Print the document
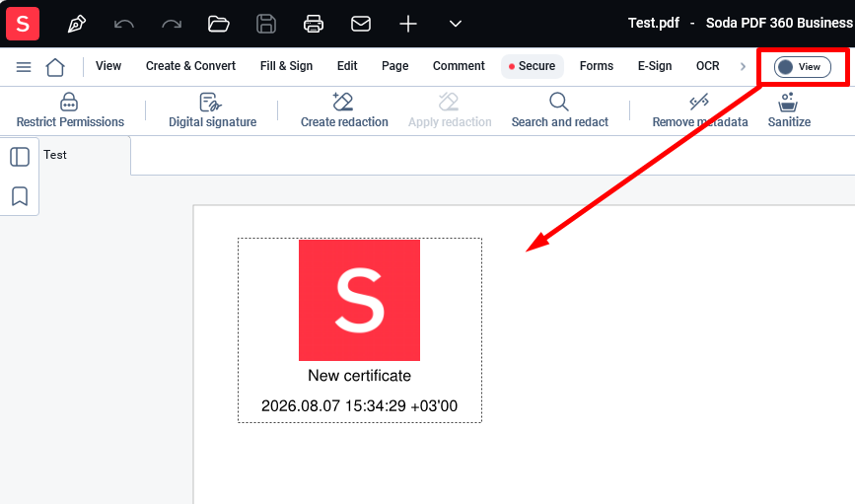855x504 pixels. [314, 24]
